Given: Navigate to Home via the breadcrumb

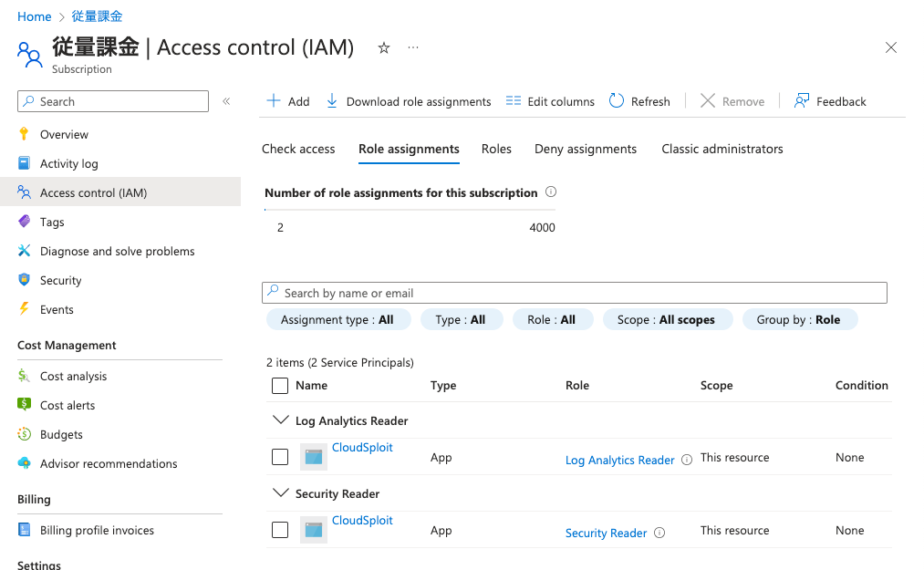Looking at the screenshot, I should 34,16.
